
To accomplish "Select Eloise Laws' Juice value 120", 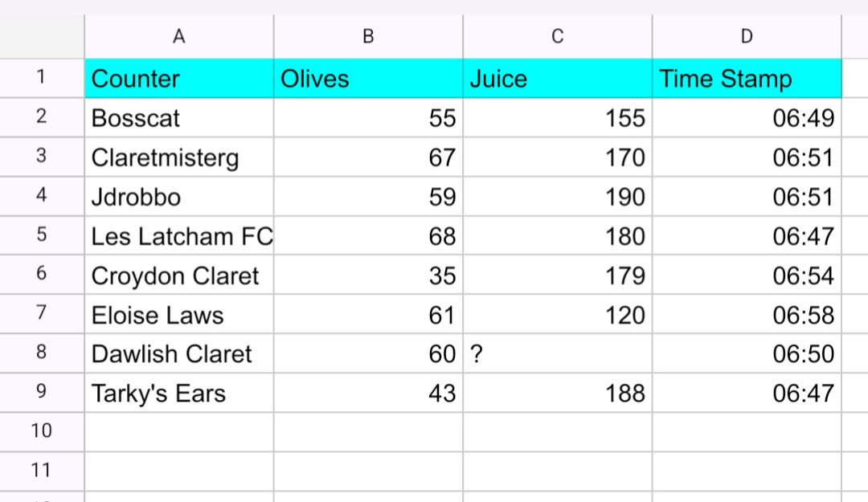I will [x=558, y=315].
